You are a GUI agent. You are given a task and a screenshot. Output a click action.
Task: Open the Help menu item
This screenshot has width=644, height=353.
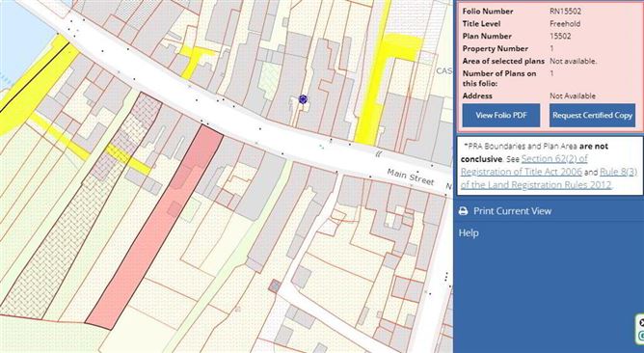(469, 233)
